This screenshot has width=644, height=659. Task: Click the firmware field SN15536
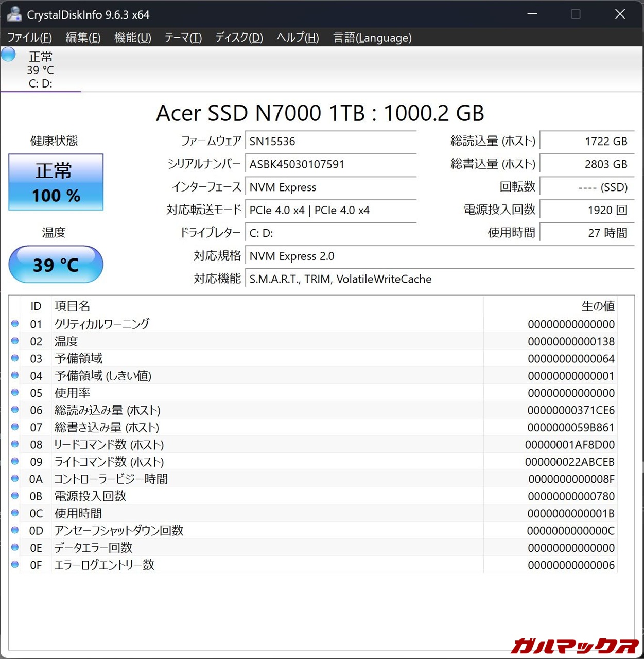pyautogui.click(x=330, y=141)
